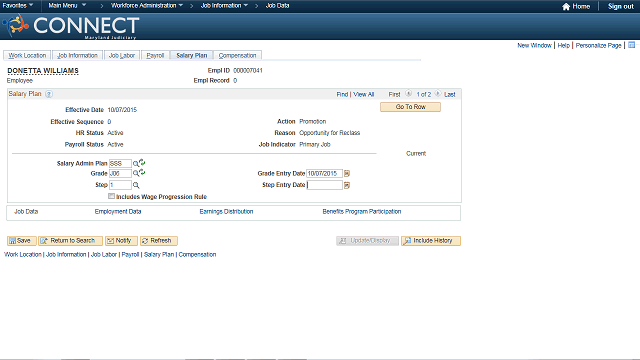Image resolution: width=640 pixels, height=360 pixels.
Task: Click View All link
Action: [x=363, y=94]
